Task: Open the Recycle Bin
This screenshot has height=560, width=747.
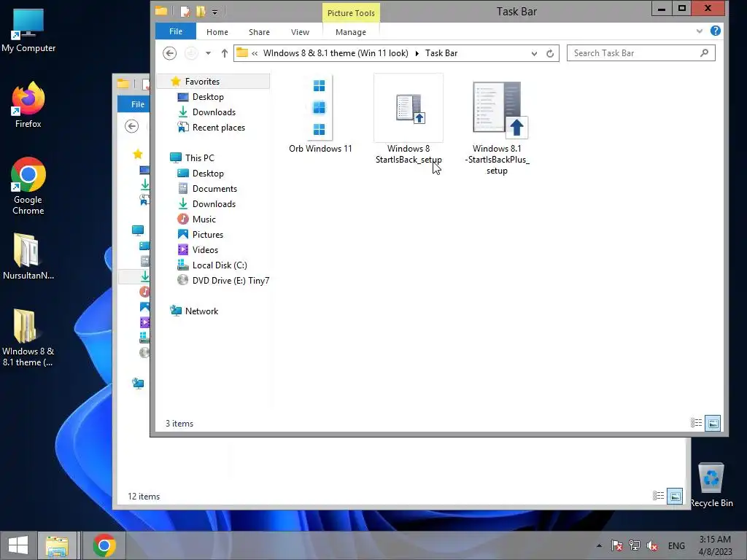Action: pyautogui.click(x=711, y=485)
